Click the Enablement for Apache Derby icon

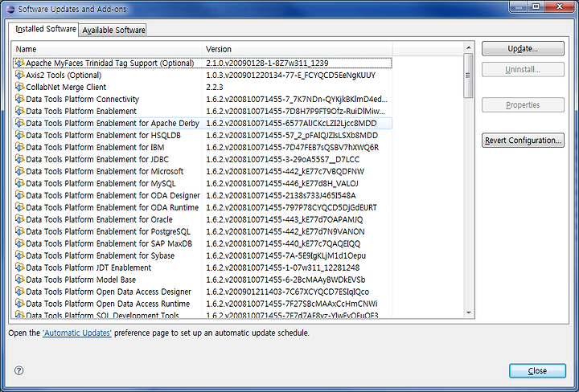pos(19,123)
